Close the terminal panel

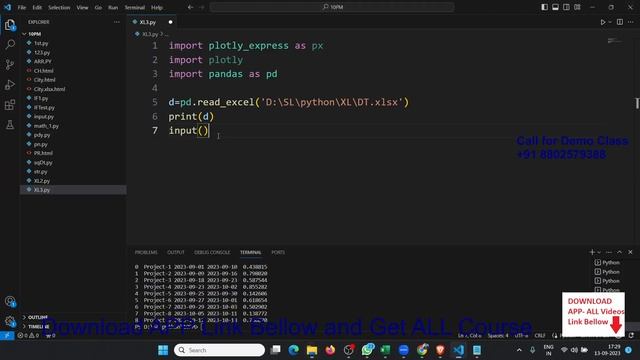630,252
